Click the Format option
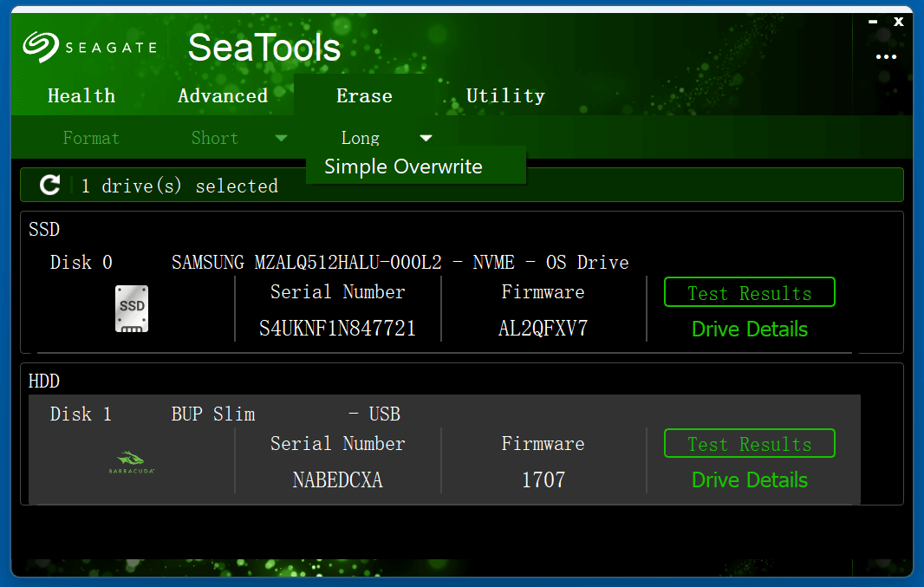 click(91, 138)
